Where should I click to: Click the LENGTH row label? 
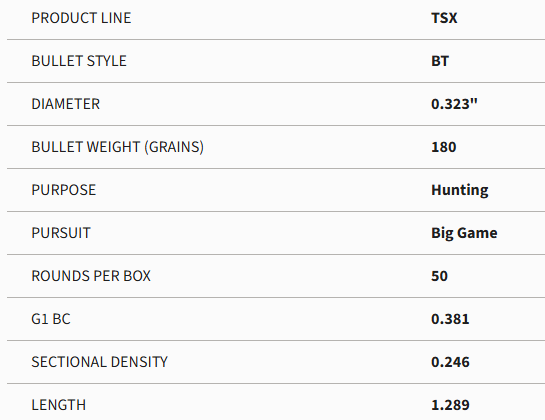point(58,405)
